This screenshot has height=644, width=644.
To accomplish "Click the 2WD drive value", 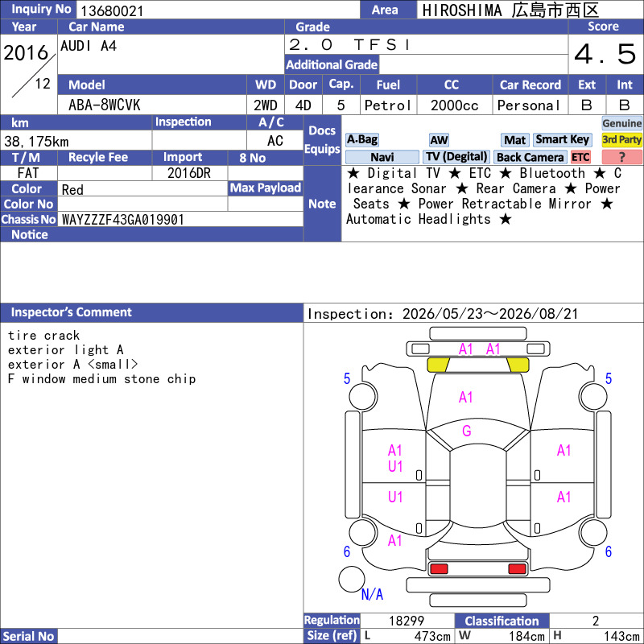I will (x=266, y=105).
